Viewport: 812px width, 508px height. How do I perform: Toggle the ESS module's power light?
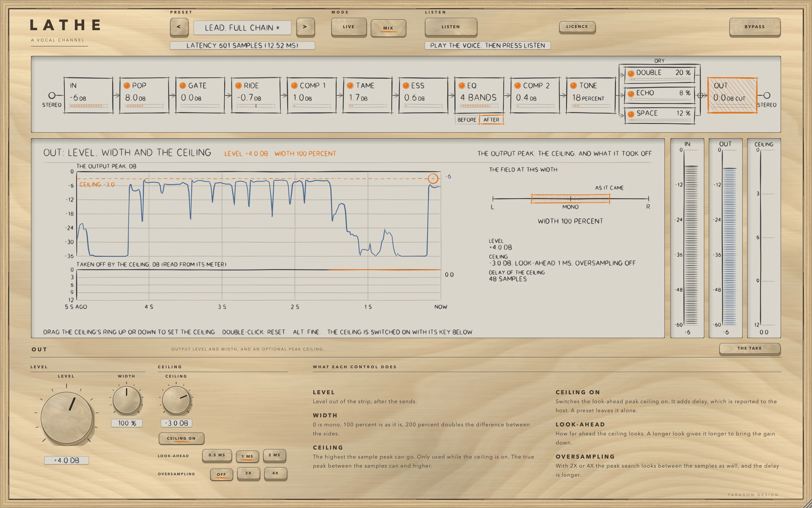(x=406, y=86)
